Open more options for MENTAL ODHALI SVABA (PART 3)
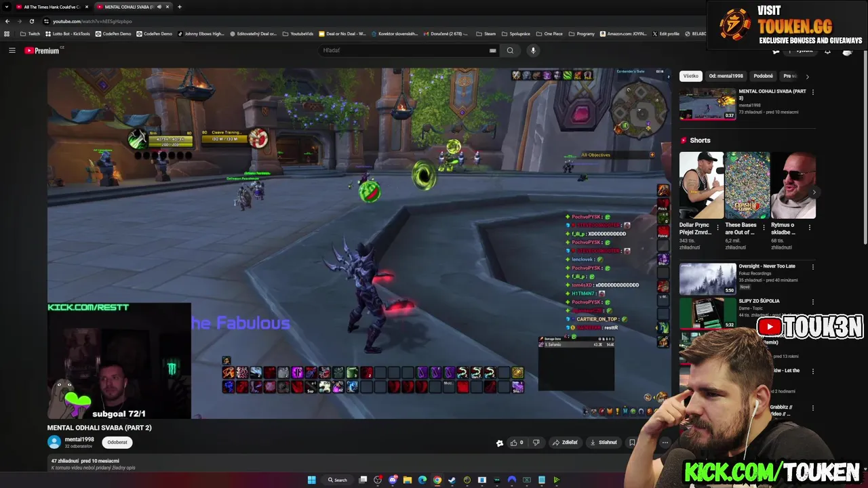The image size is (868, 488). coord(812,92)
